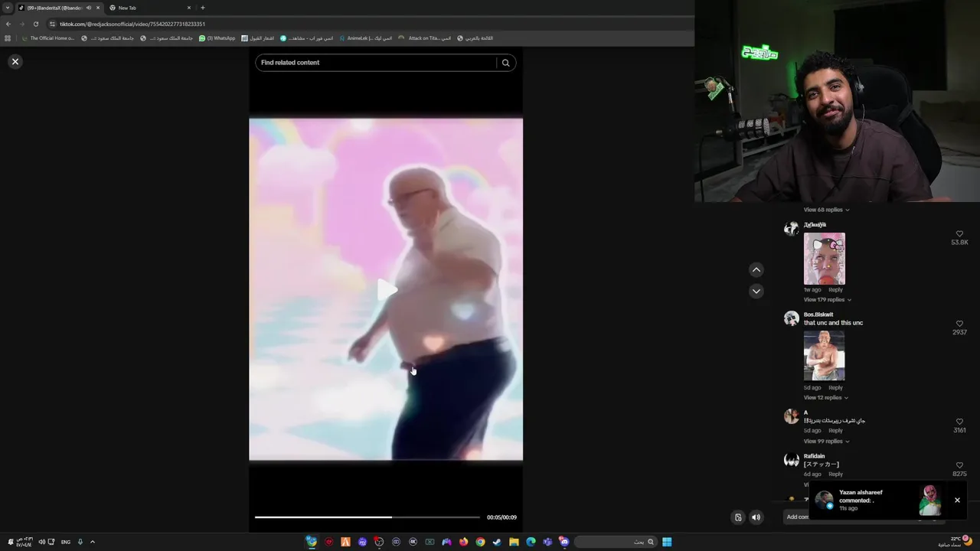Expand View 68 replies

(826, 210)
